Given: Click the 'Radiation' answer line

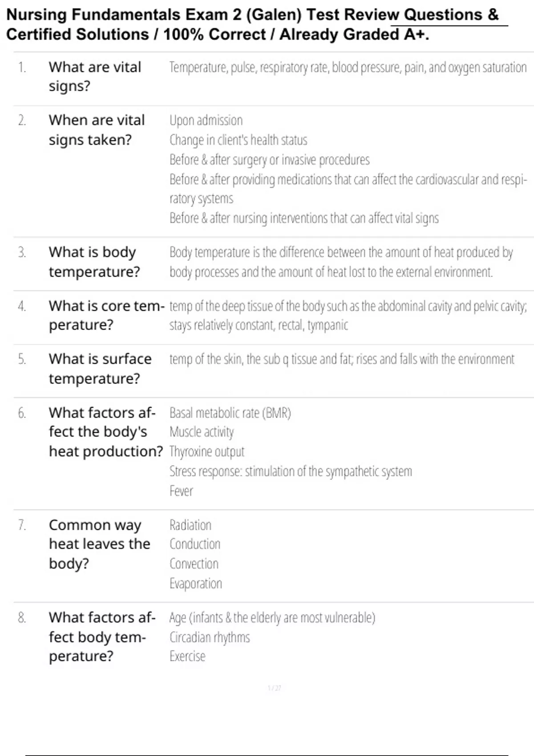Looking at the screenshot, I should (x=190, y=525).
